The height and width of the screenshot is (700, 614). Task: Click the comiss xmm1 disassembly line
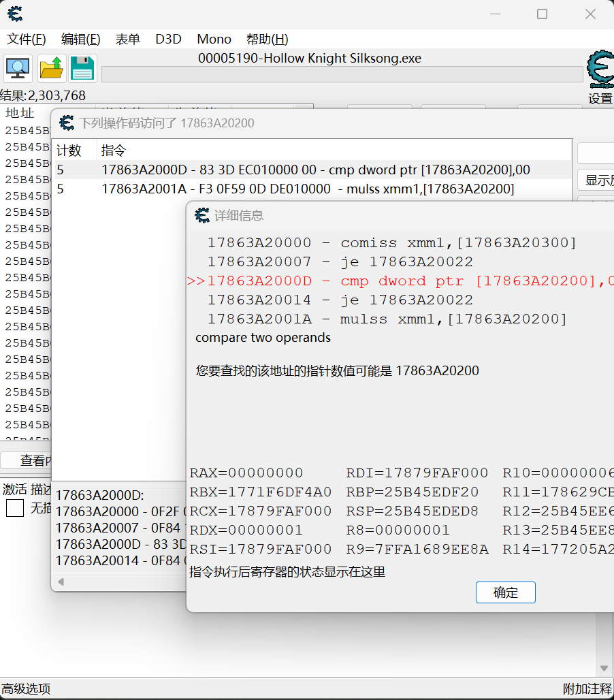pos(392,243)
